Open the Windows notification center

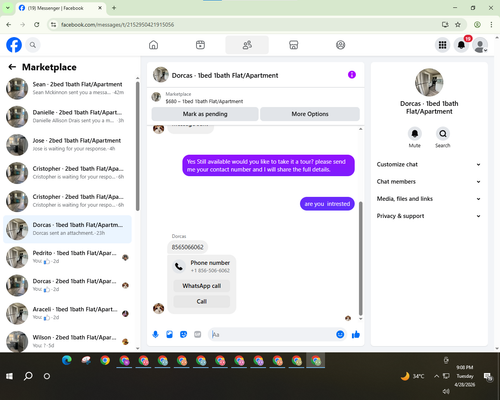pyautogui.click(x=488, y=376)
